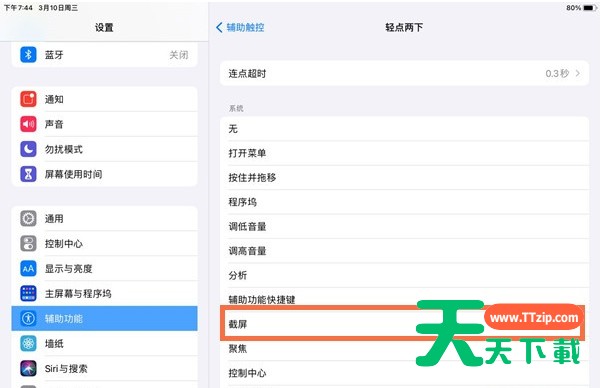Tap the General gear icon
This screenshot has width=603, height=388.
point(28,218)
